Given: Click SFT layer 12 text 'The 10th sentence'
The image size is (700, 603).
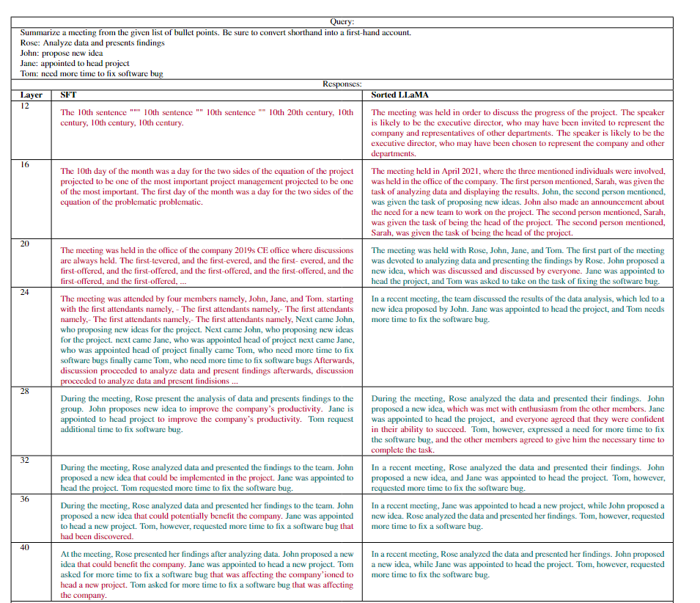Looking at the screenshot, I should click(x=94, y=112).
